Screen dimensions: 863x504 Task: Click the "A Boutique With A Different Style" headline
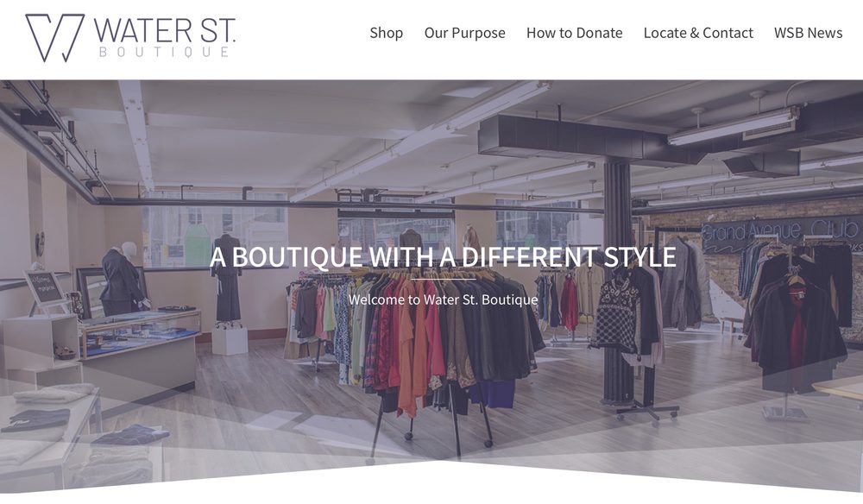[443, 257]
